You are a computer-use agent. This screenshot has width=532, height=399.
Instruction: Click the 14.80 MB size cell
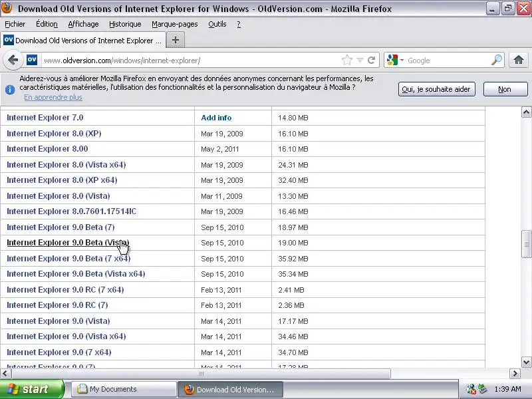293,118
